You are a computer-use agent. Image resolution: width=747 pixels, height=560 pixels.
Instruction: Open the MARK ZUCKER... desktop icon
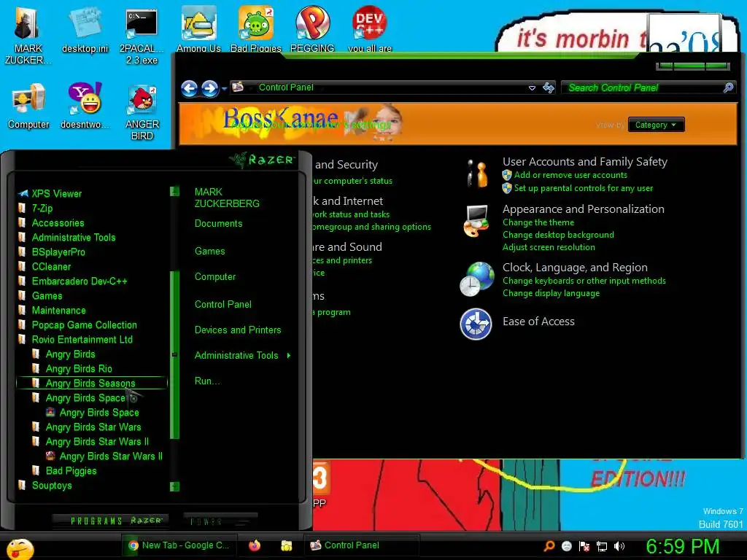click(28, 36)
